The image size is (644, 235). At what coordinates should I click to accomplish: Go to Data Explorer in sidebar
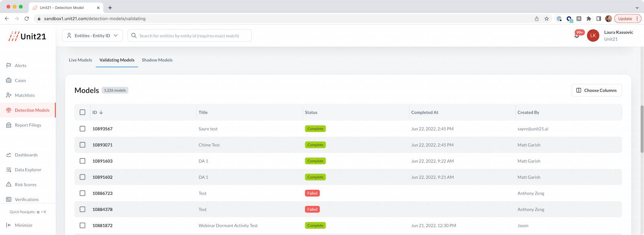pos(28,170)
